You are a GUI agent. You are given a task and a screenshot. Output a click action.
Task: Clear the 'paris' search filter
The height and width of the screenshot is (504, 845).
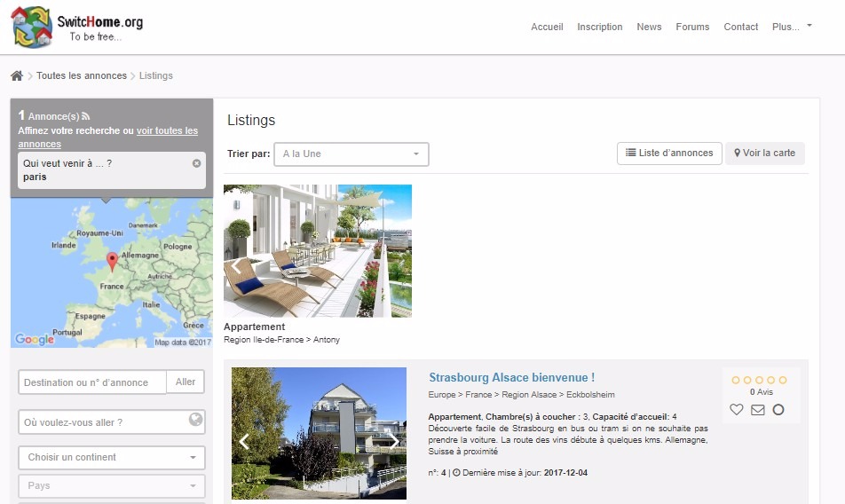point(196,163)
